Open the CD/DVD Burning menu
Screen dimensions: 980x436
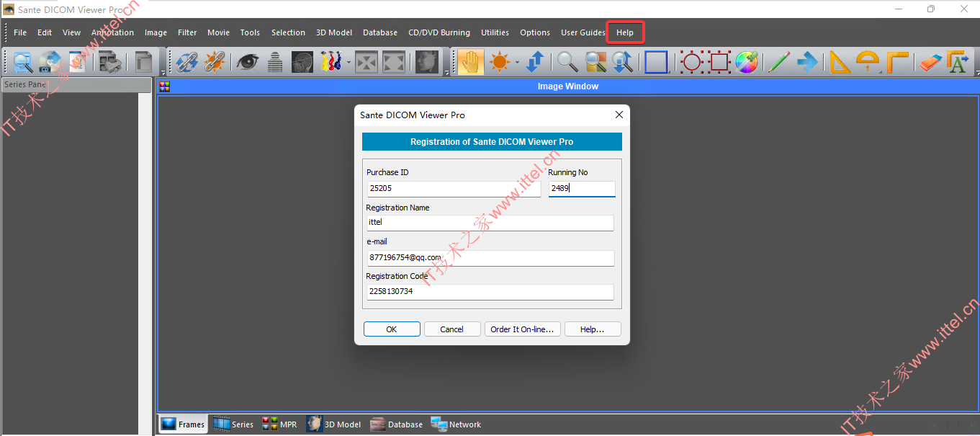click(x=439, y=32)
